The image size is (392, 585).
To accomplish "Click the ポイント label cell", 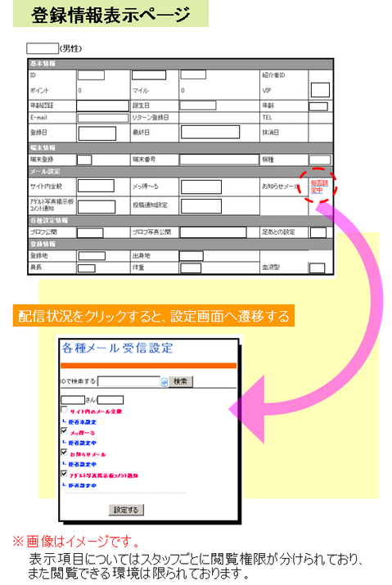I will click(x=39, y=91).
